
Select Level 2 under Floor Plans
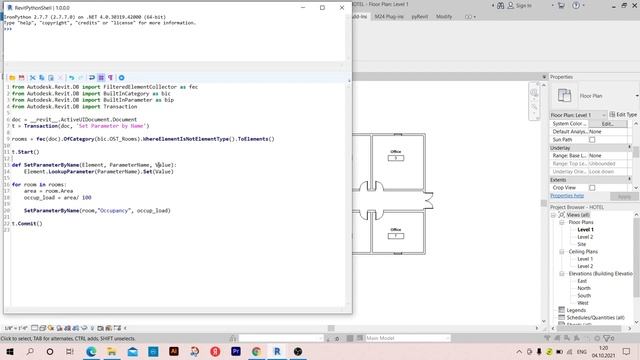click(x=585, y=237)
